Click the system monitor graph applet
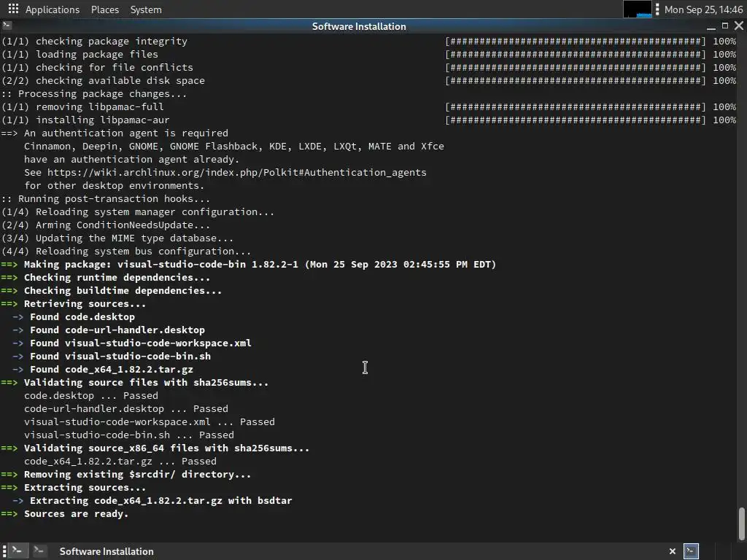747x560 pixels. pyautogui.click(x=638, y=9)
